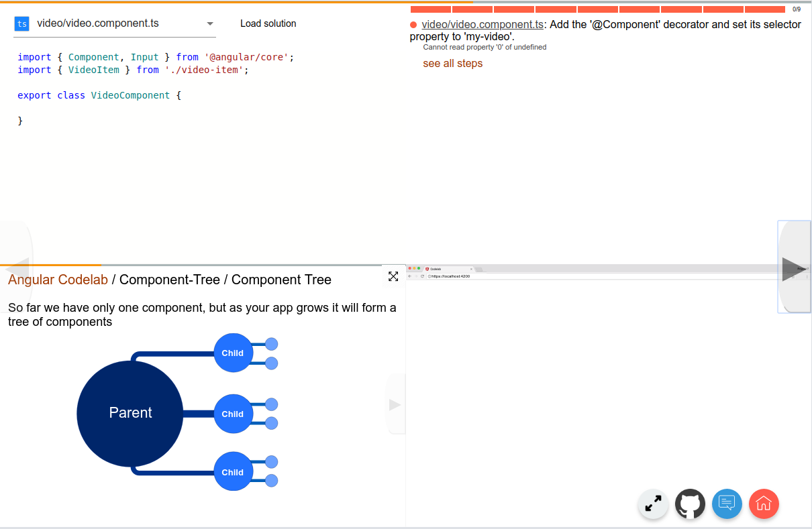Click the see all steps link
The height and width of the screenshot is (529, 812).
tap(453, 64)
